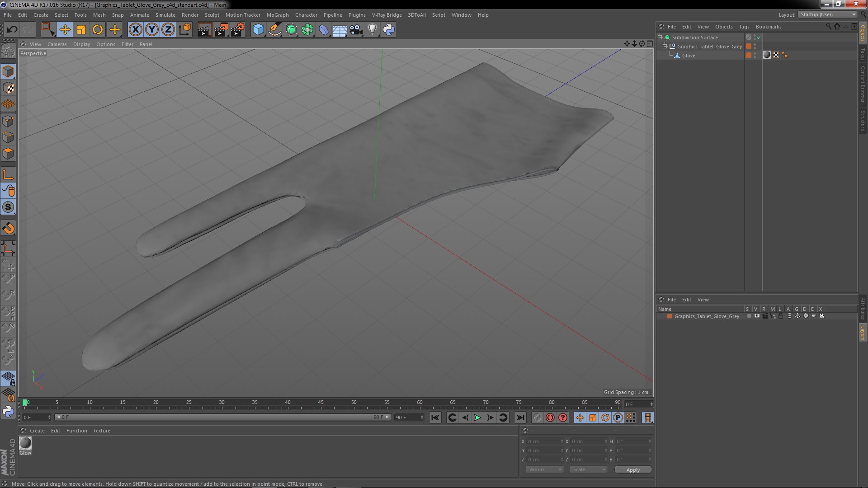
Task: Open the deformer objects icon
Action: coord(324,30)
